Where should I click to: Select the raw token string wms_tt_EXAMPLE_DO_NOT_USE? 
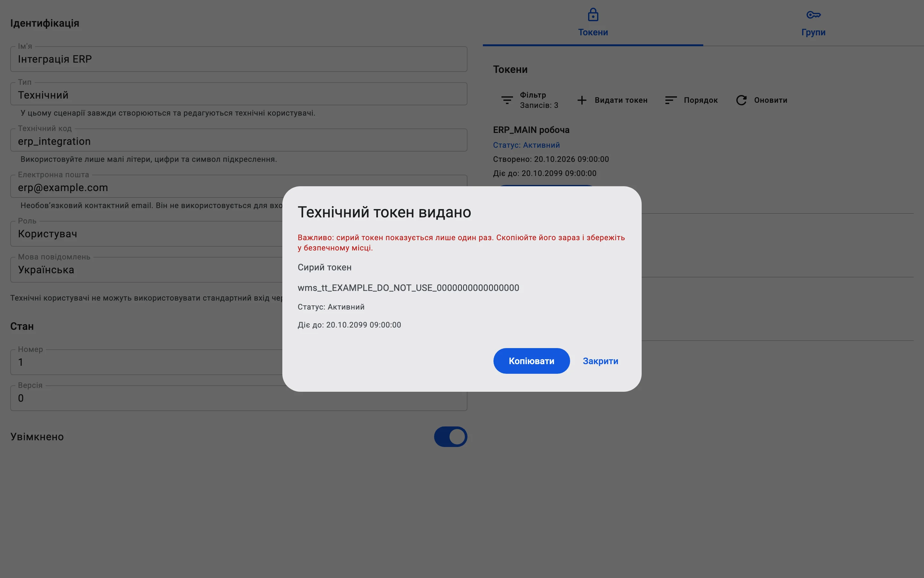point(408,288)
